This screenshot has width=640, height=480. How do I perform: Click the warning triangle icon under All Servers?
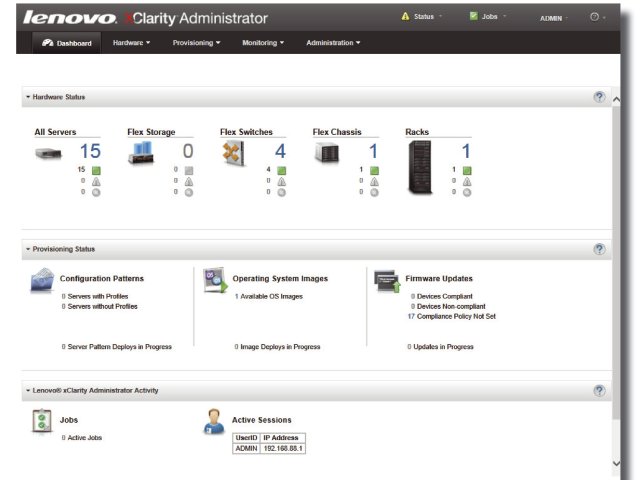pyautogui.click(x=96, y=182)
